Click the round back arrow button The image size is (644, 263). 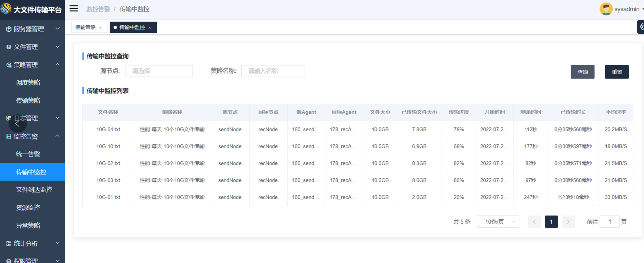(17, 124)
